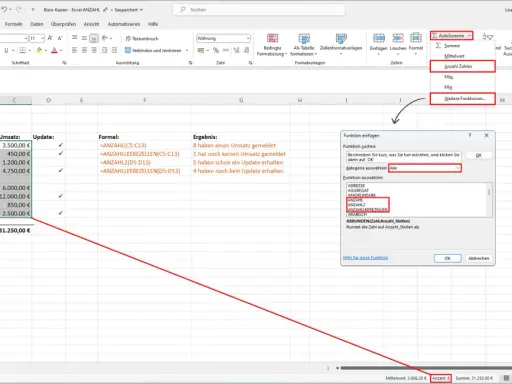
Task: Decrease font size with smaller A icon
Action: [x=60, y=38]
